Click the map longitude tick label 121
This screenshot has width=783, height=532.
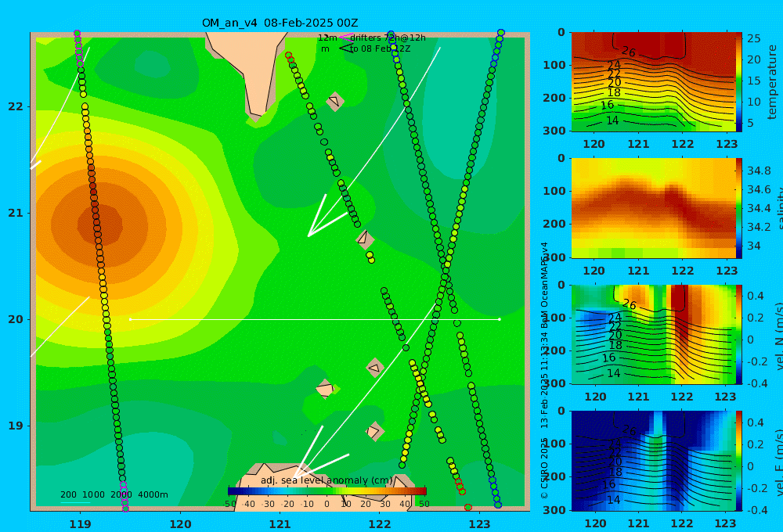[280, 524]
